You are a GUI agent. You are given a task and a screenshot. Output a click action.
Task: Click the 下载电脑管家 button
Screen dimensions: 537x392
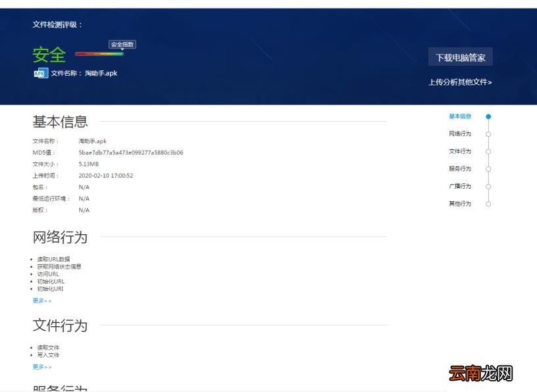[460, 57]
